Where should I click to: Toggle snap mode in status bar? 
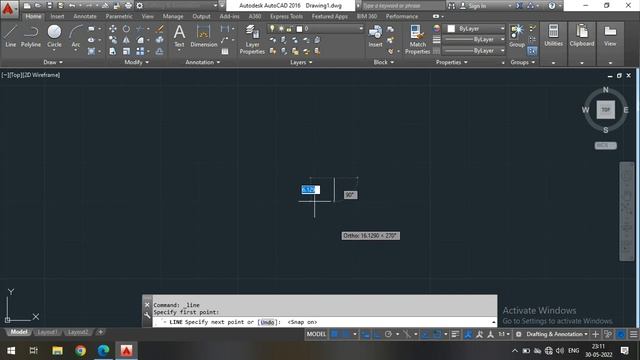point(347,334)
